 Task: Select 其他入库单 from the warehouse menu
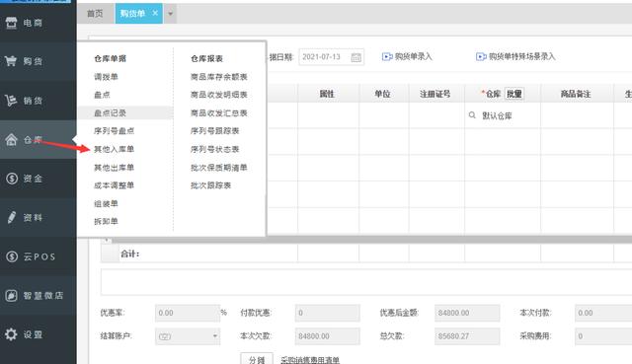pyautogui.click(x=115, y=149)
